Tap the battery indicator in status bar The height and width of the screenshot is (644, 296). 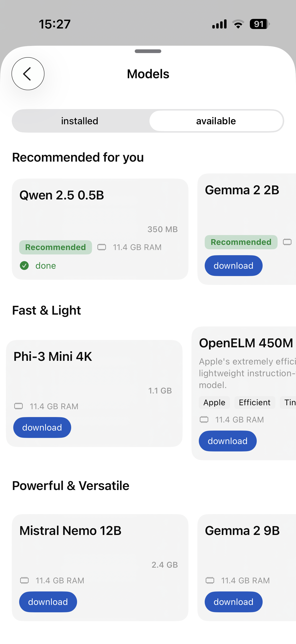pos(259,24)
